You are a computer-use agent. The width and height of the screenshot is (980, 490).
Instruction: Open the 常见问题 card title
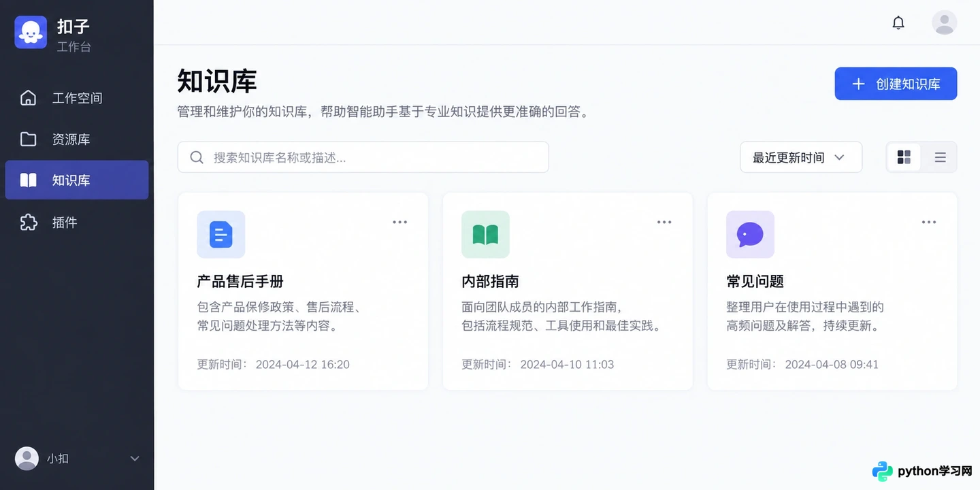755,281
